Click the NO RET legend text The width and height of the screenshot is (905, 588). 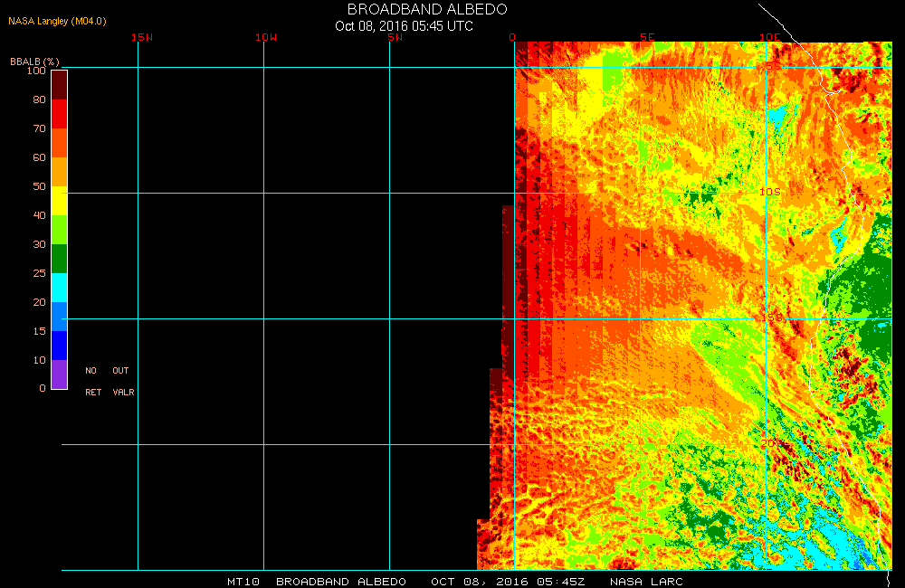tap(92, 381)
